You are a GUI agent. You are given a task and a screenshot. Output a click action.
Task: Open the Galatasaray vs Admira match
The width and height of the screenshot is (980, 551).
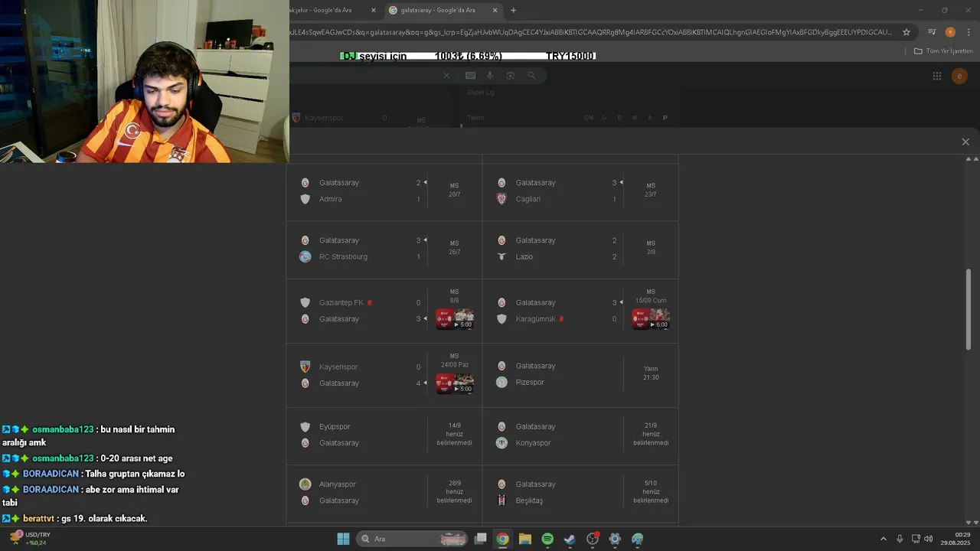(384, 191)
